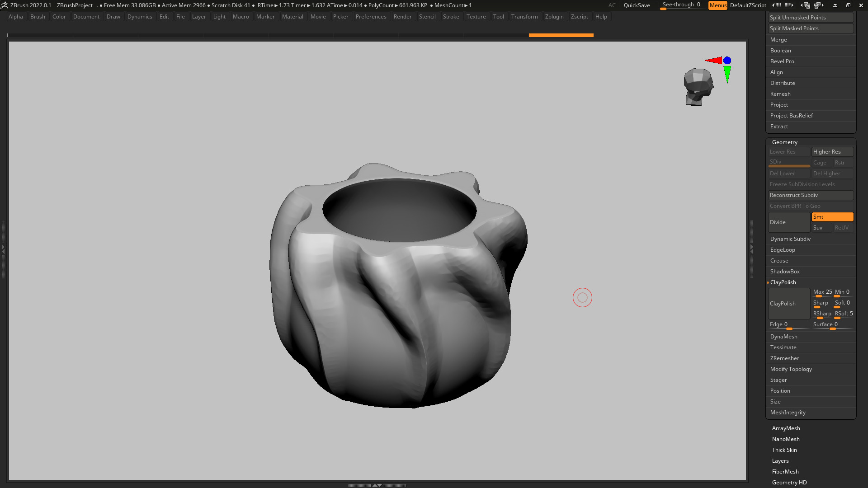Adjust the Edge 0 slider
This screenshot has width=868, height=488.
[x=789, y=325]
